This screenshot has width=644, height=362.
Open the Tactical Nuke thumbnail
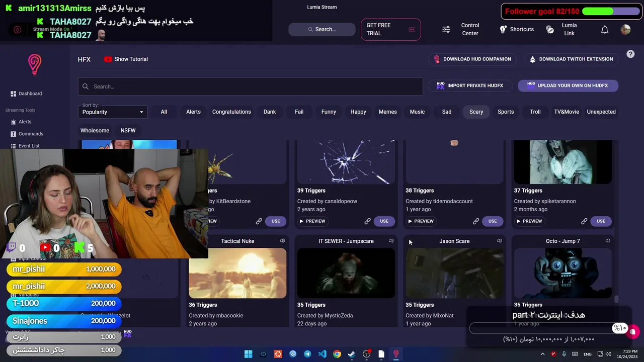pyautogui.click(x=237, y=273)
